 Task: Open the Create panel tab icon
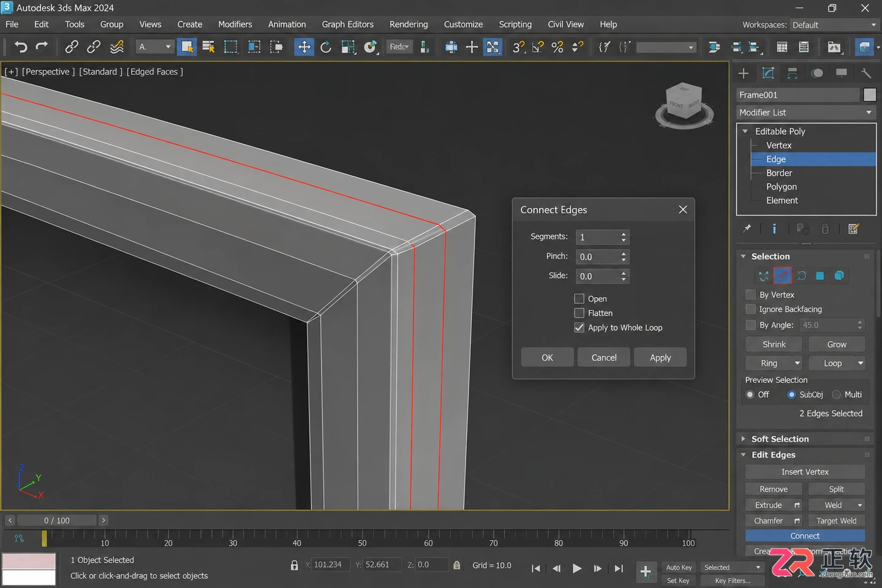point(744,73)
